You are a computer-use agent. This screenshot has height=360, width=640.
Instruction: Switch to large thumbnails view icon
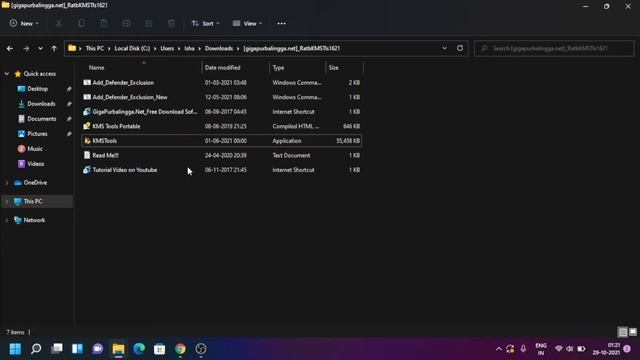633,332
